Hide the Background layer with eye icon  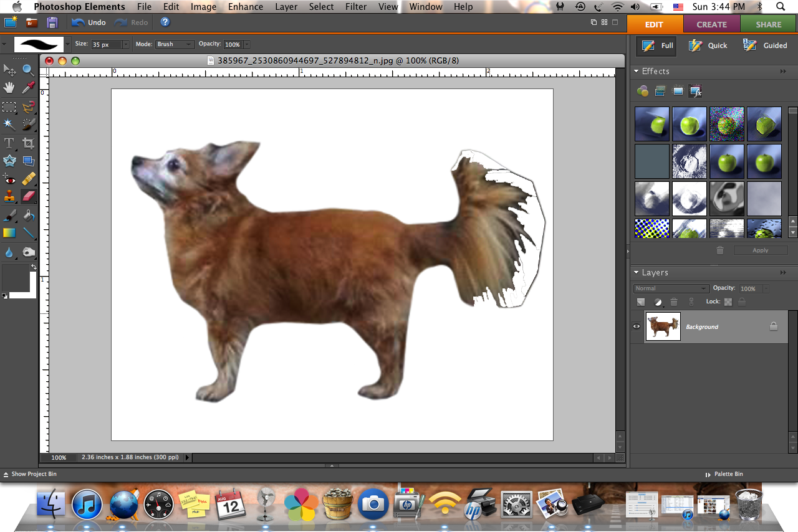pos(637,326)
